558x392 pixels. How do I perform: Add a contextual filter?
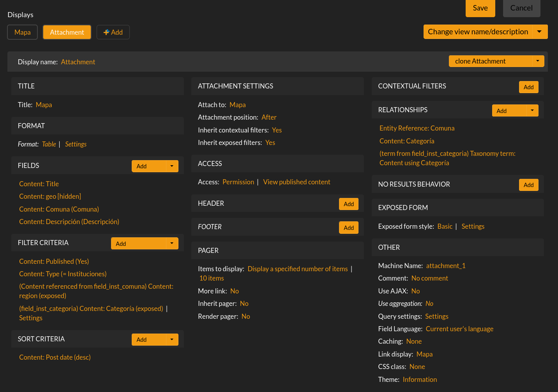coord(528,87)
